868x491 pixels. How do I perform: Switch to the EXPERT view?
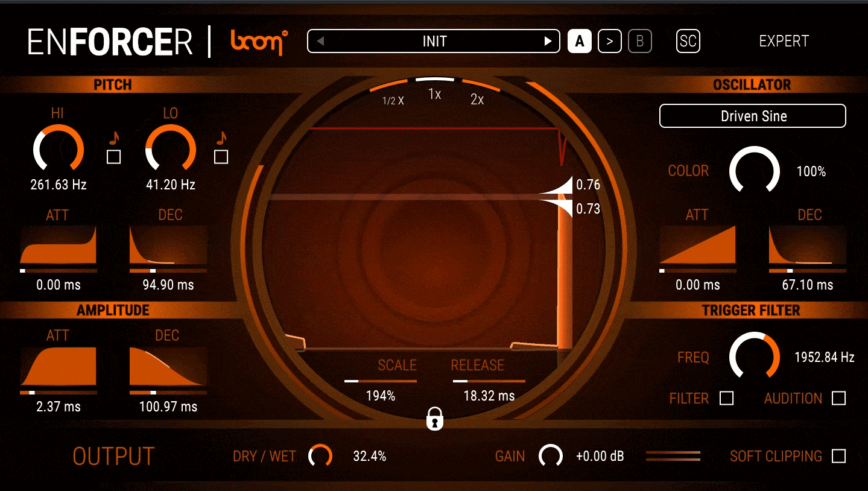[x=784, y=41]
